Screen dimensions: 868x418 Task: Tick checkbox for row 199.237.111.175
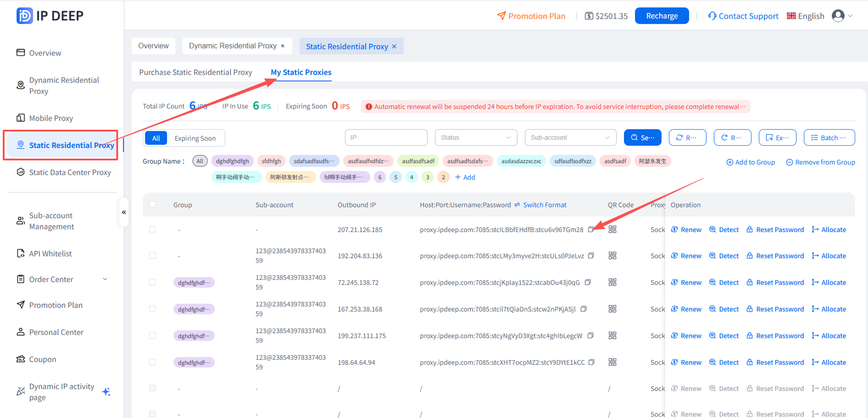pyautogui.click(x=152, y=335)
